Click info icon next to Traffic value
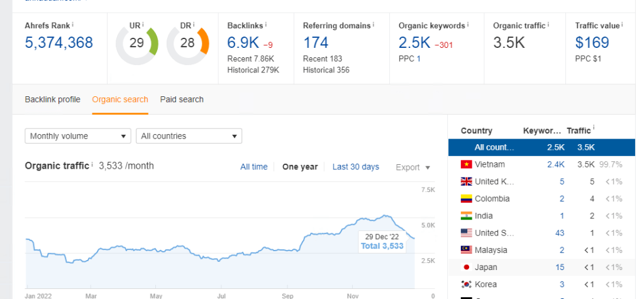Screen dimensions: 644x299 click(x=622, y=25)
